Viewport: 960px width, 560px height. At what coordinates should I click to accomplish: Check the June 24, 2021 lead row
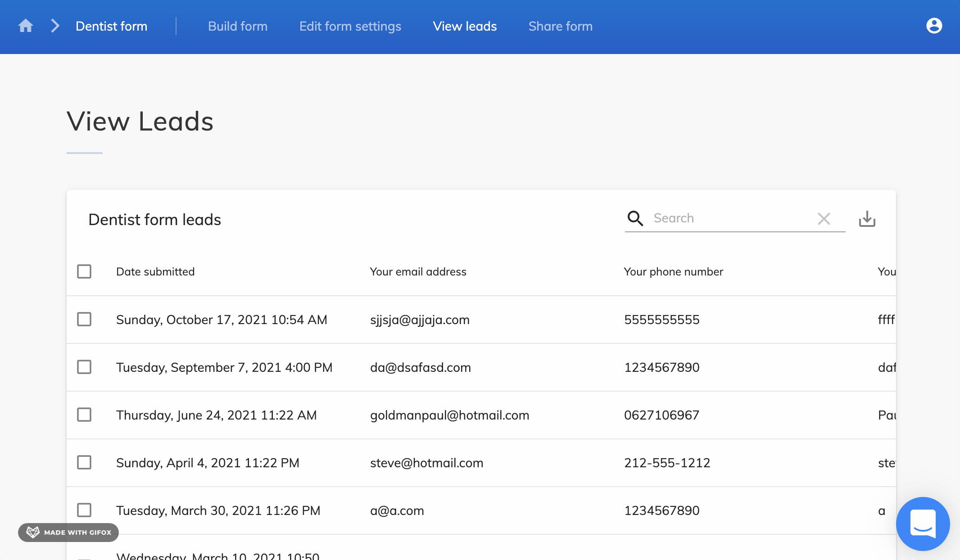point(84,415)
